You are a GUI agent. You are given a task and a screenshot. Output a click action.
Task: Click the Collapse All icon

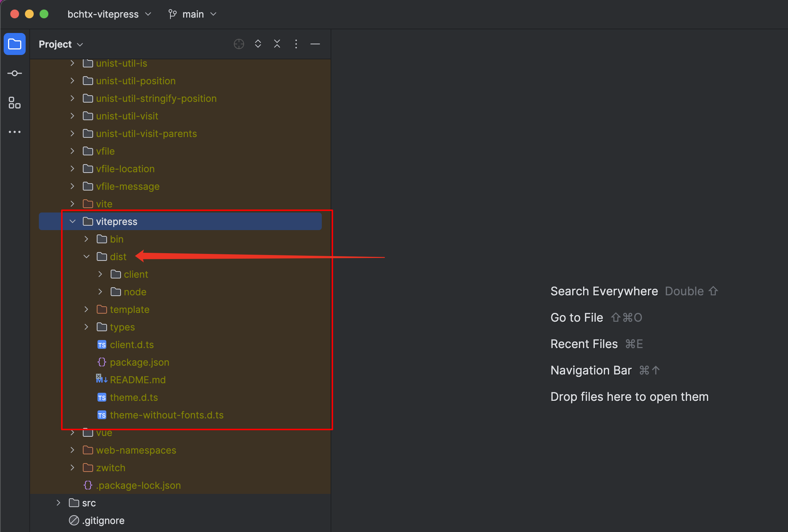point(277,44)
